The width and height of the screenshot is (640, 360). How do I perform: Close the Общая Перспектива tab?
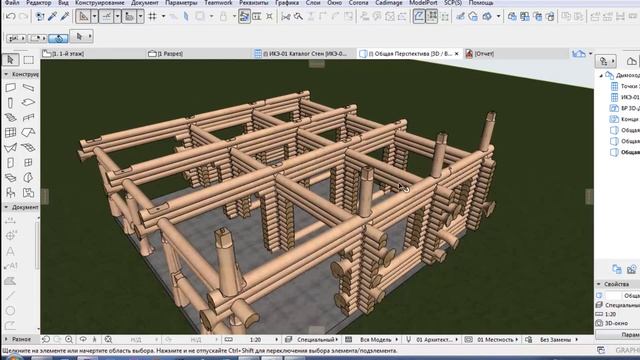click(x=456, y=53)
